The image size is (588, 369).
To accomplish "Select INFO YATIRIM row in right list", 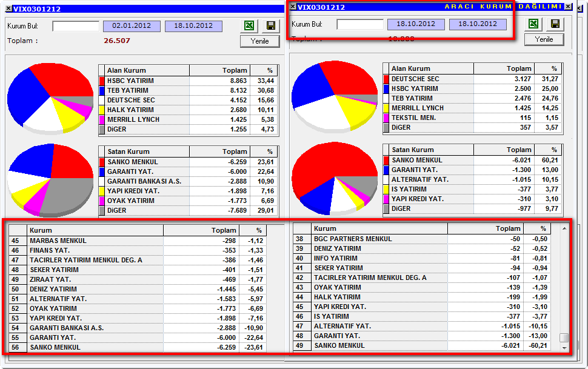I will (422, 258).
